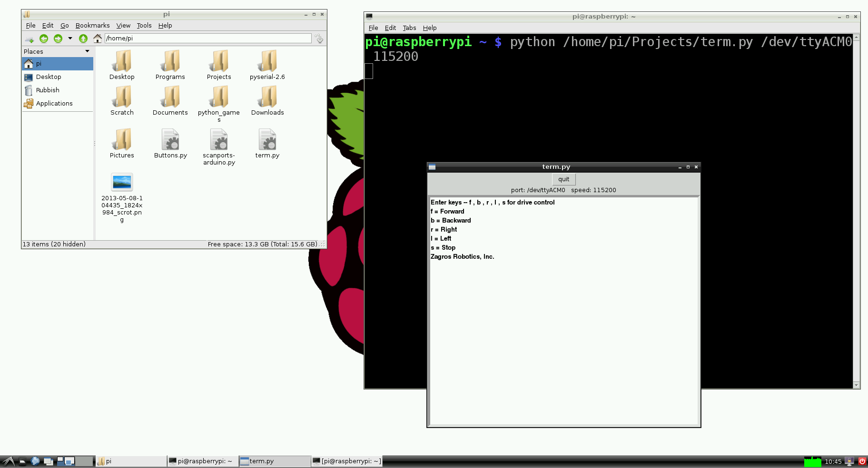The image size is (868, 468).
Task: Select Applications in the Places sidebar
Action: tap(54, 103)
